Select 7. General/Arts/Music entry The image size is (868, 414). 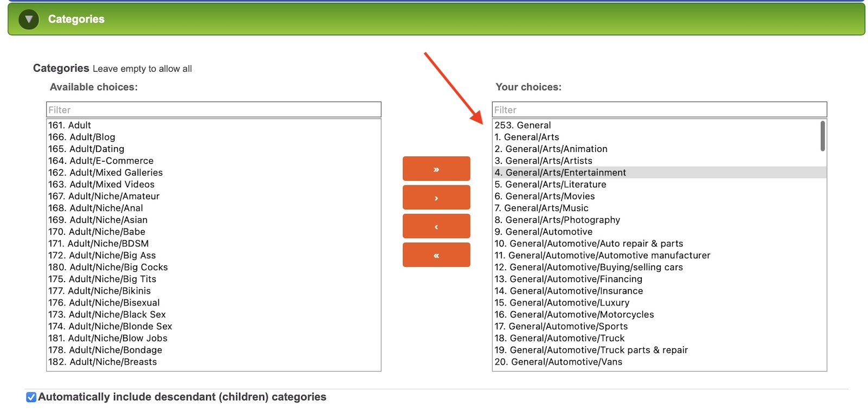pyautogui.click(x=541, y=208)
